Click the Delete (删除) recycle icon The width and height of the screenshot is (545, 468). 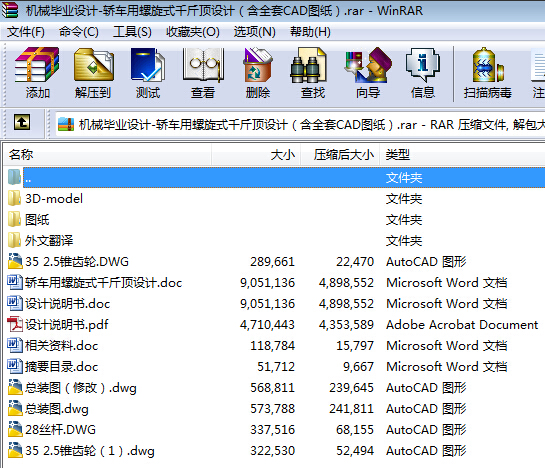pos(258,65)
